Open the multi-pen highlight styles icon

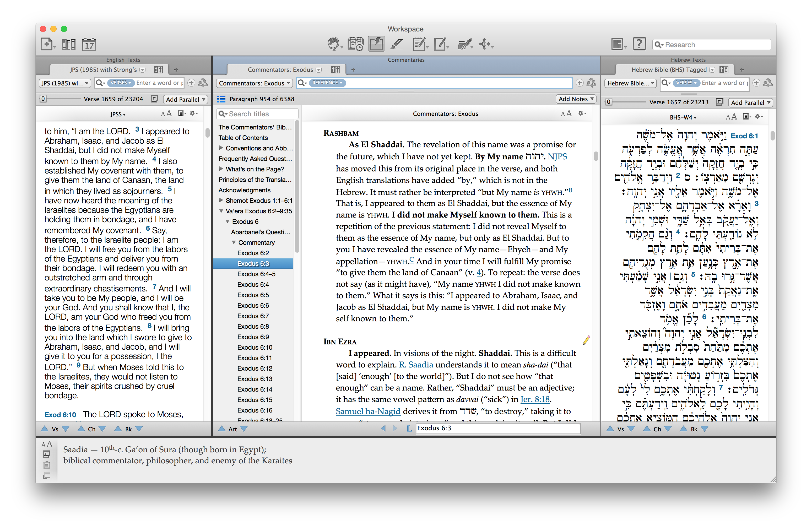pos(464,44)
